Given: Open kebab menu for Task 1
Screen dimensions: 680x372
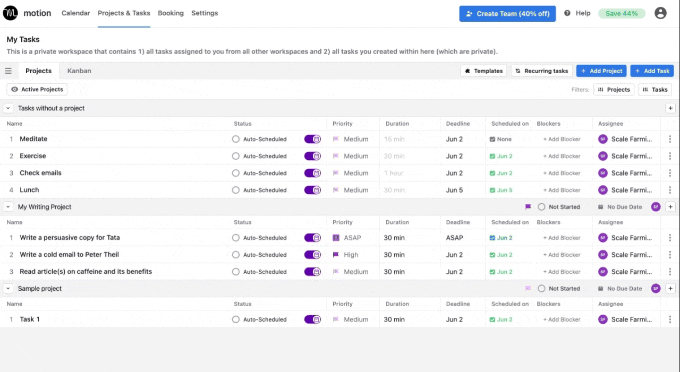Looking at the screenshot, I should (x=670, y=320).
